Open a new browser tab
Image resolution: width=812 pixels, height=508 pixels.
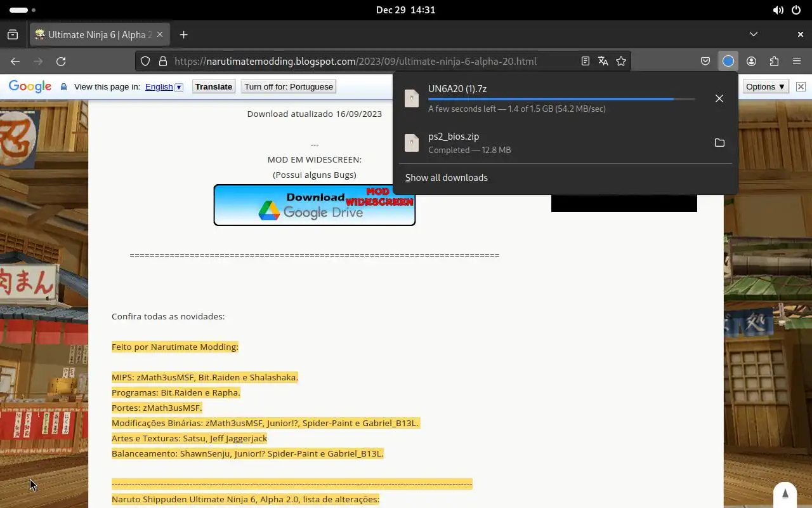coord(183,34)
